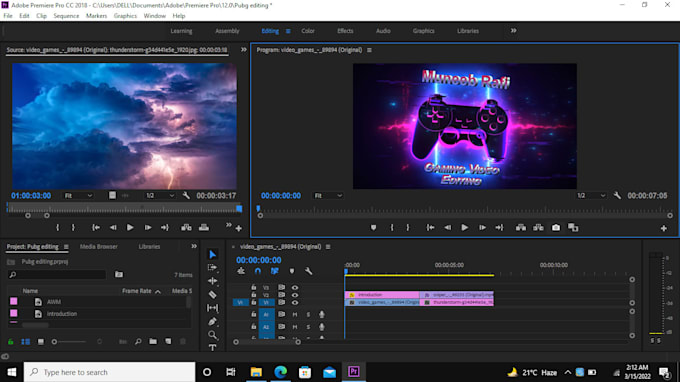680x382 pixels.
Task: Select the Ripple Edit tool
Action: [x=212, y=281]
